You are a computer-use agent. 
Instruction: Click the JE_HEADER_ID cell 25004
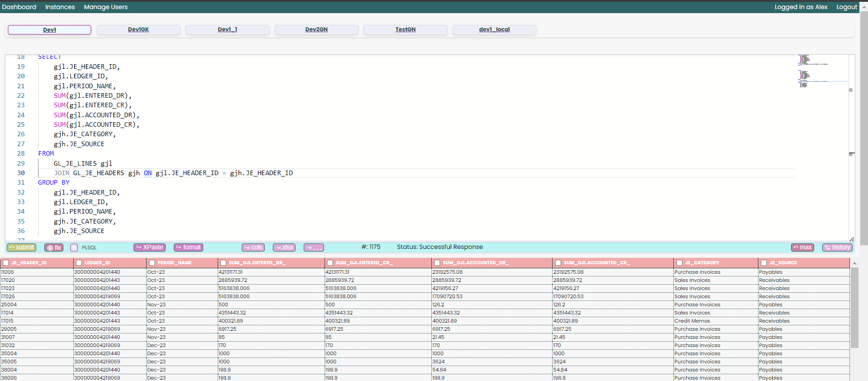(x=37, y=305)
